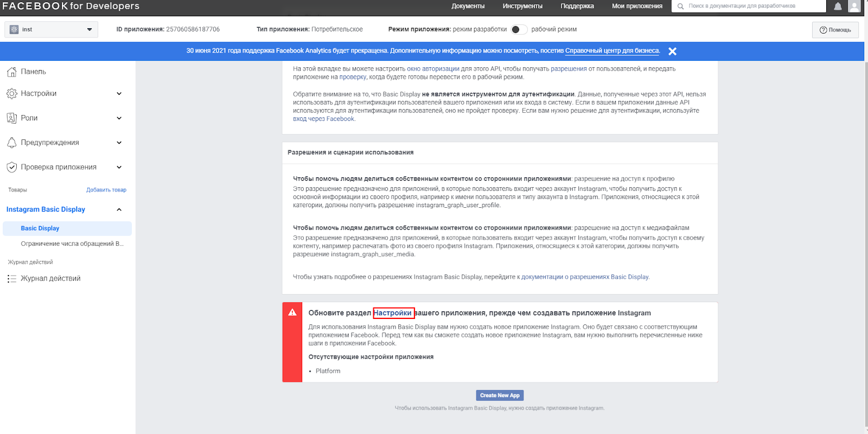The width and height of the screenshot is (868, 434).
Task: Open the Документы top menu
Action: pos(468,6)
